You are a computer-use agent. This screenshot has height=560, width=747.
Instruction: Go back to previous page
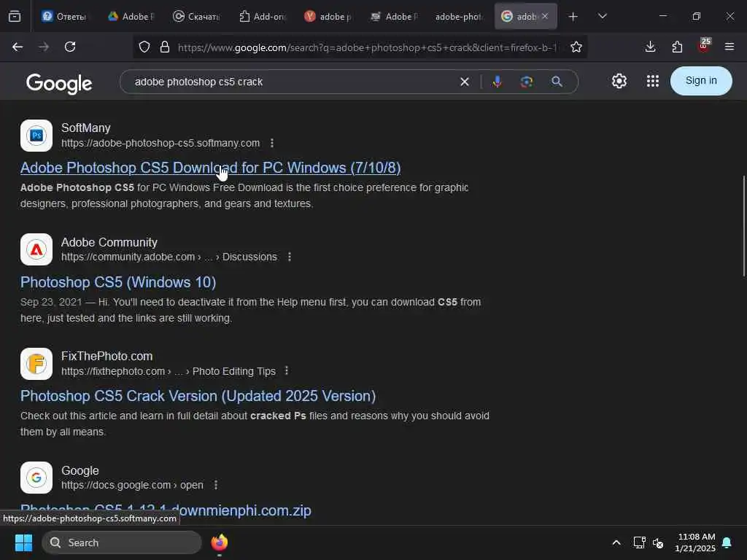click(18, 47)
